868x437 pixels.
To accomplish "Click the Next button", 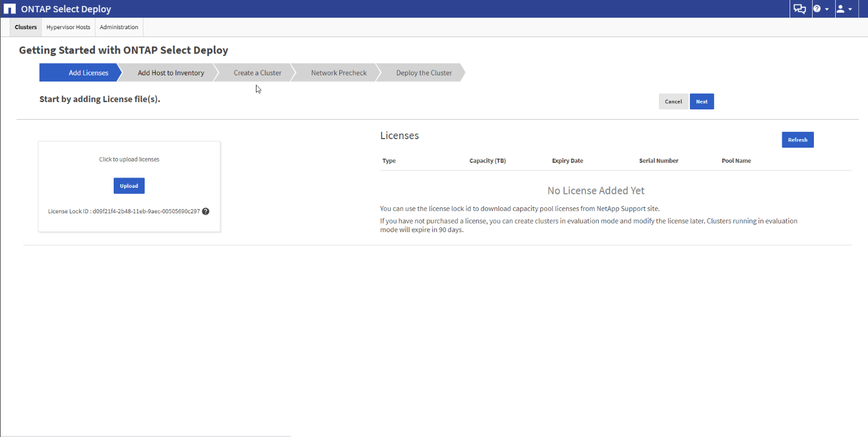I will [702, 102].
